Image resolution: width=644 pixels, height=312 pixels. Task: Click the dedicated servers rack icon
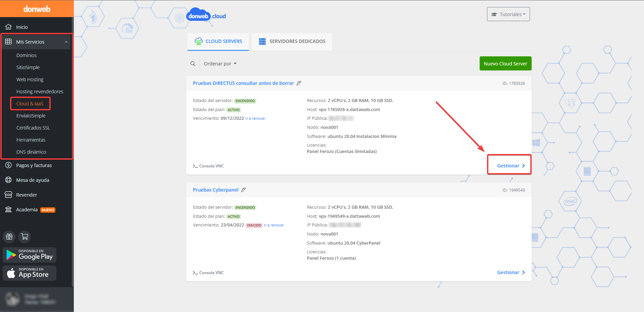pos(262,41)
